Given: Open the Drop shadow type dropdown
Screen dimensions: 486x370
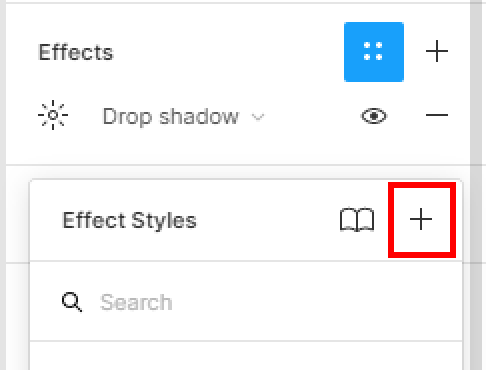Looking at the screenshot, I should [x=183, y=117].
